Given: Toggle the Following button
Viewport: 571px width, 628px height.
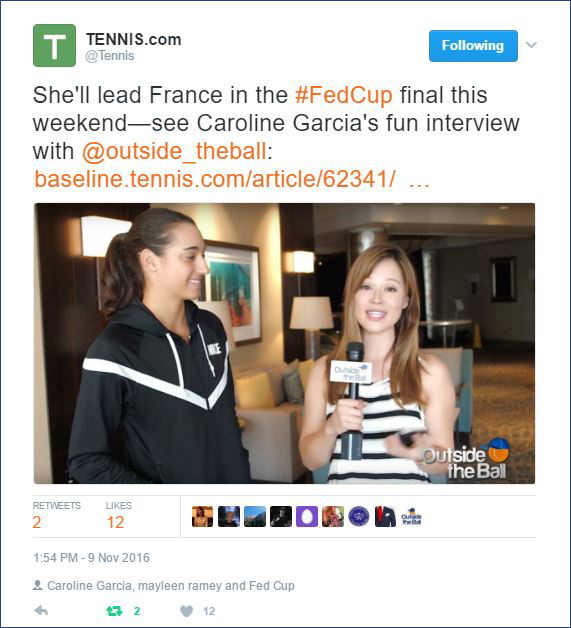Looking at the screenshot, I should [x=473, y=46].
